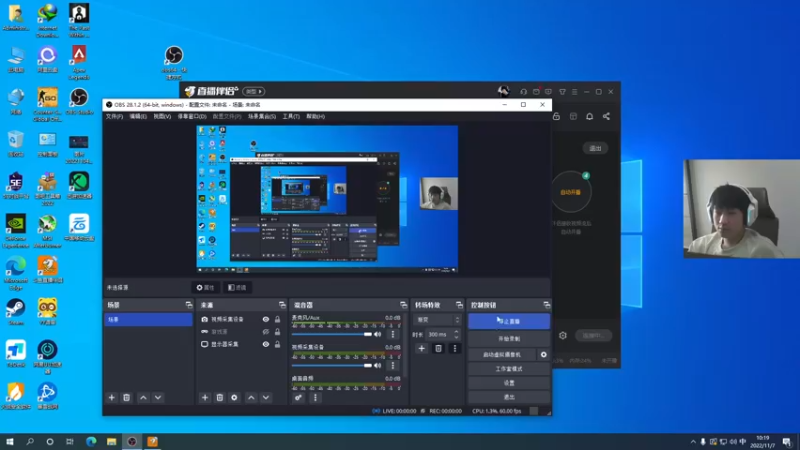Open the hamburger menu in 直播伴侣 title bar
Image resolution: width=800 pixels, height=450 pixels.
pos(574,92)
